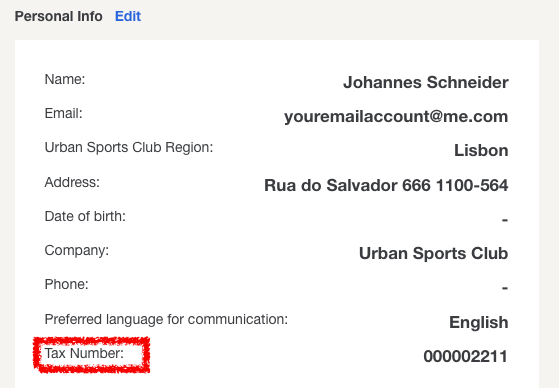Image resolution: width=559 pixels, height=388 pixels.
Task: Select the company value Urban Sports Club
Action: click(x=434, y=254)
